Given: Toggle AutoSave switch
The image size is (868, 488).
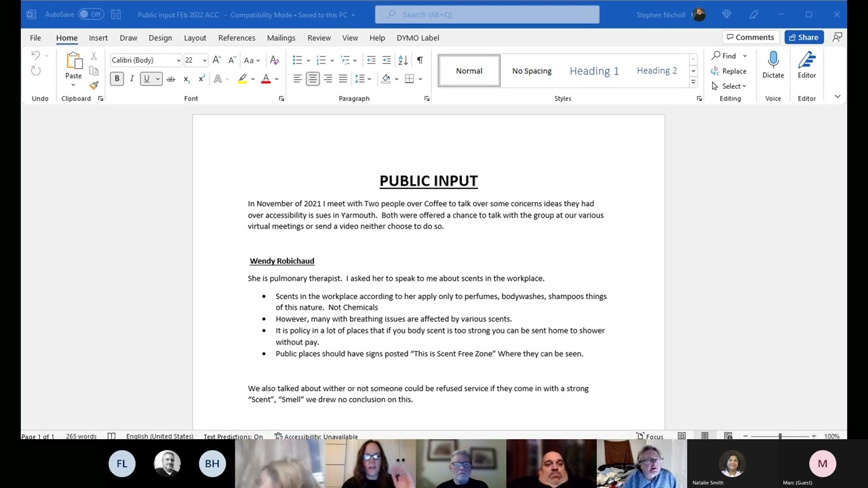Looking at the screenshot, I should tap(90, 14).
